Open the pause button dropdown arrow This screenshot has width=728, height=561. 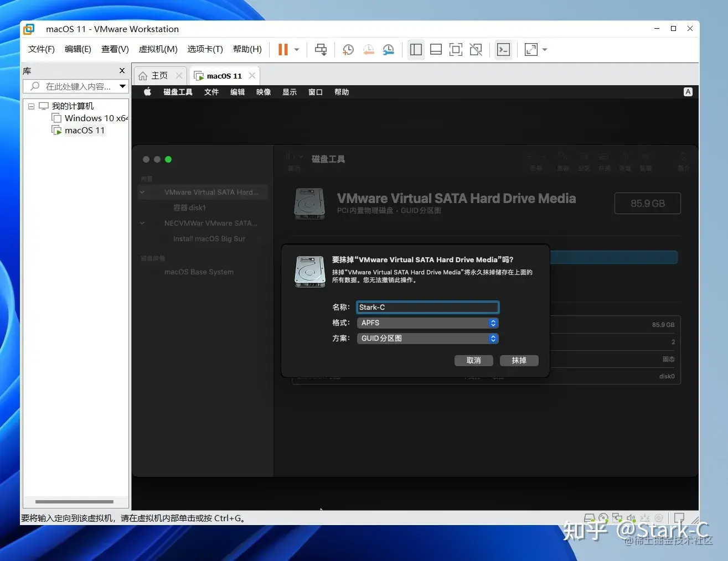click(x=297, y=50)
